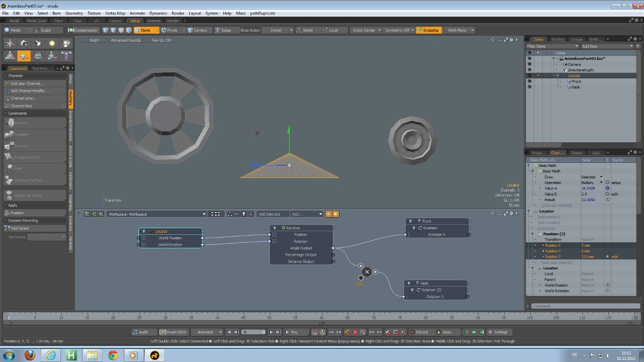Open the Filter Items dropdown
Image resolution: width=644 pixels, height=362 pixels.
552,46
